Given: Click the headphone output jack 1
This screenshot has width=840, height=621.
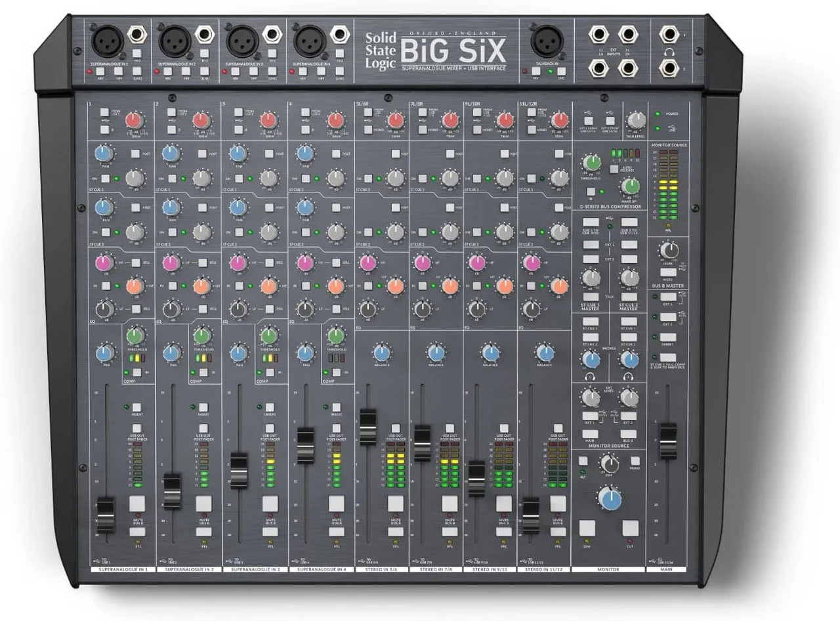Looking at the screenshot, I should click(669, 34).
